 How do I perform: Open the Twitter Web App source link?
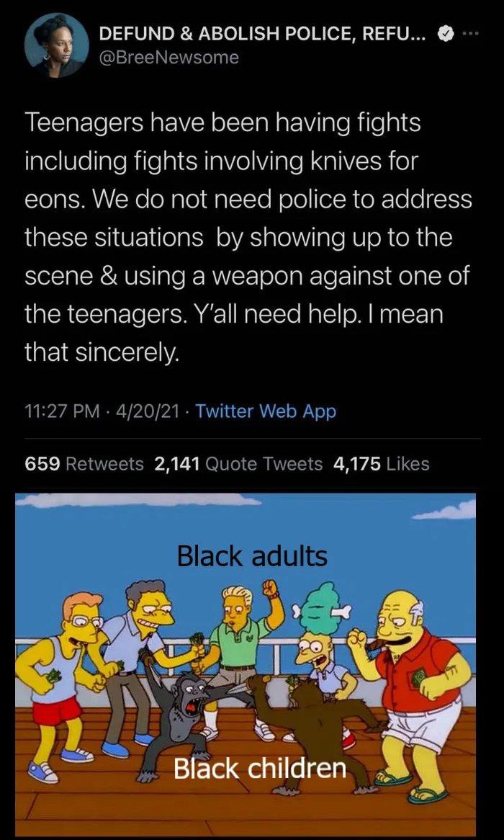[x=266, y=411]
